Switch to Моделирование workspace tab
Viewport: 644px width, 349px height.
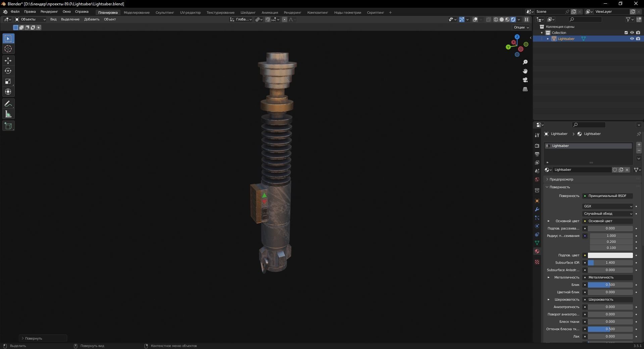[137, 13]
